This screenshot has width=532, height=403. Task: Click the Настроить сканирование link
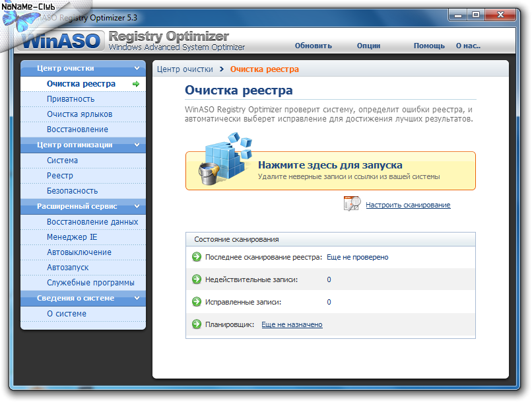point(408,205)
